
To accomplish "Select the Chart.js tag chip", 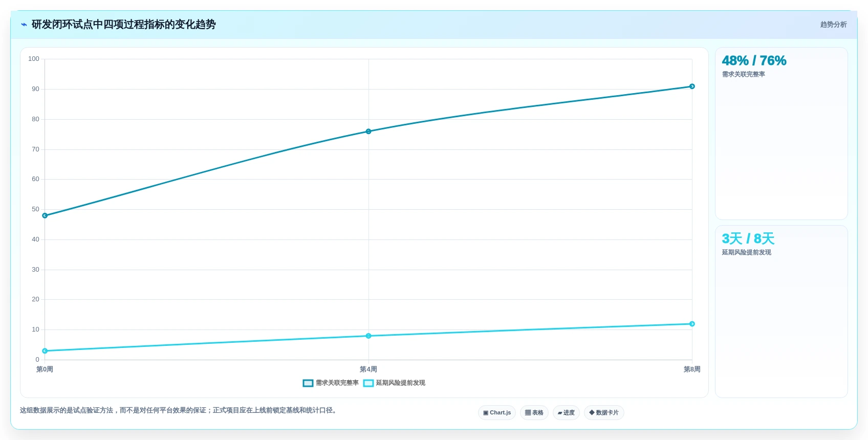I will (x=497, y=413).
